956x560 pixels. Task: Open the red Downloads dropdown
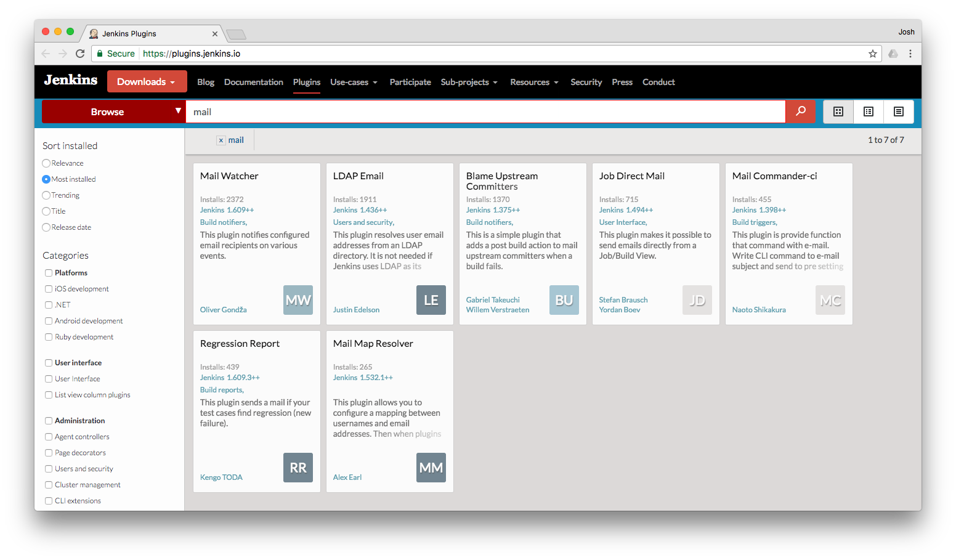(x=147, y=82)
